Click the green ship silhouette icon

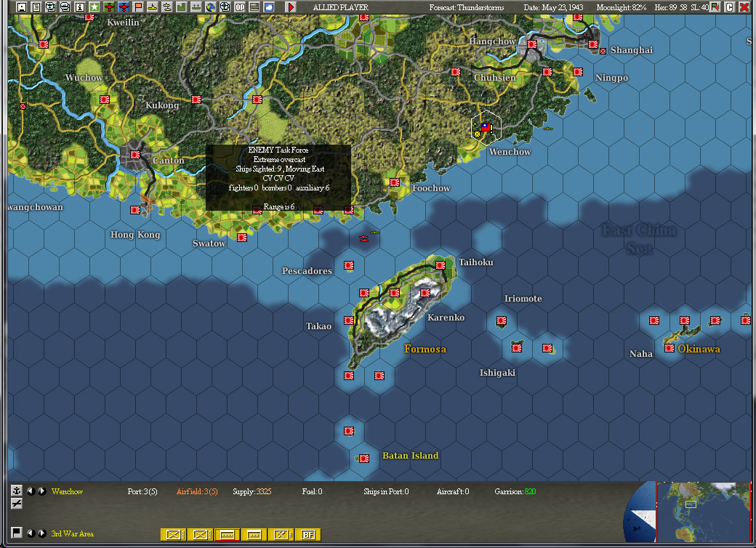pos(196,7)
